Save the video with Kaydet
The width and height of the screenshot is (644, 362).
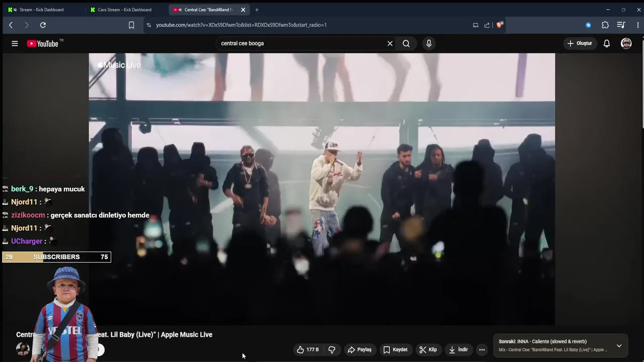395,349
